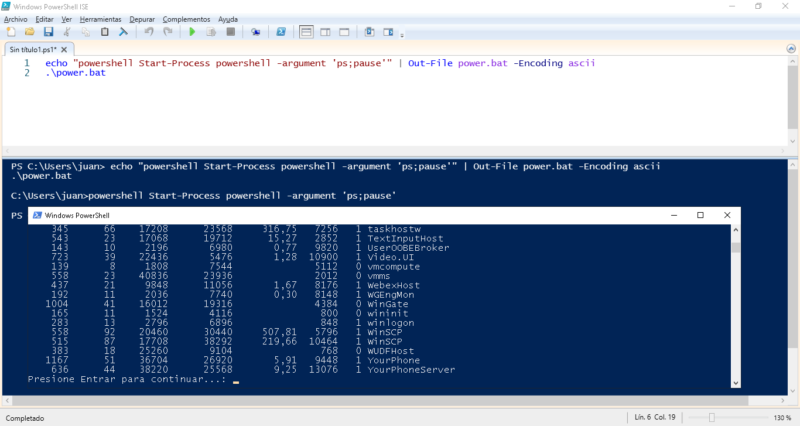Save the script with the floppy icon

pyautogui.click(x=48, y=32)
